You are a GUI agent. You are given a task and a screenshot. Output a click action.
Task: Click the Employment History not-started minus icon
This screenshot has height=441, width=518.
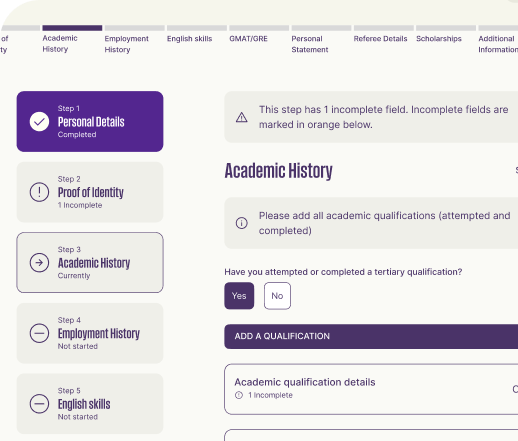(39, 333)
